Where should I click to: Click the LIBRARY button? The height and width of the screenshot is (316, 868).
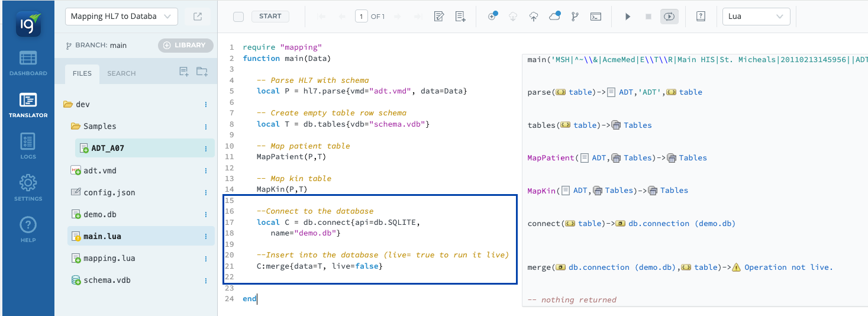click(x=185, y=45)
